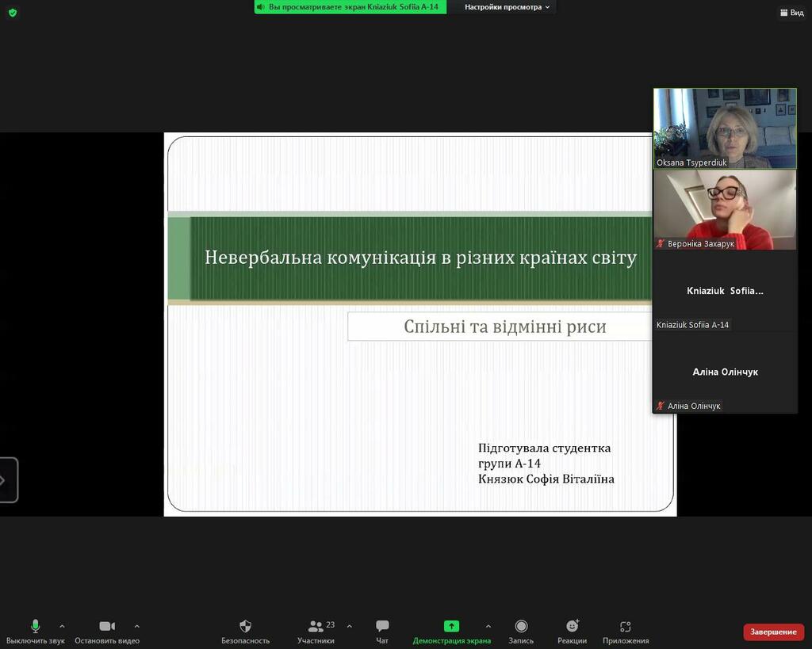
Task: Expand audio options arrow beside microphone
Action: click(62, 626)
